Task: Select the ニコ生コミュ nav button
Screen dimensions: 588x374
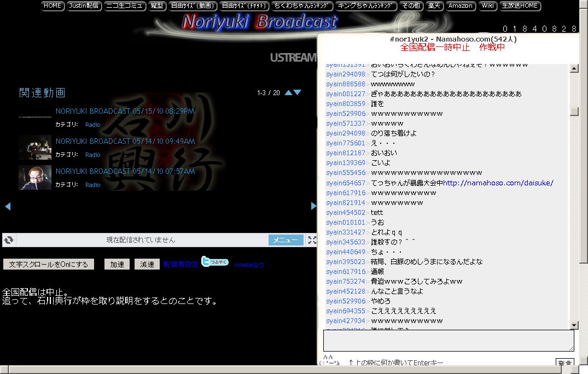Action: tap(125, 5)
